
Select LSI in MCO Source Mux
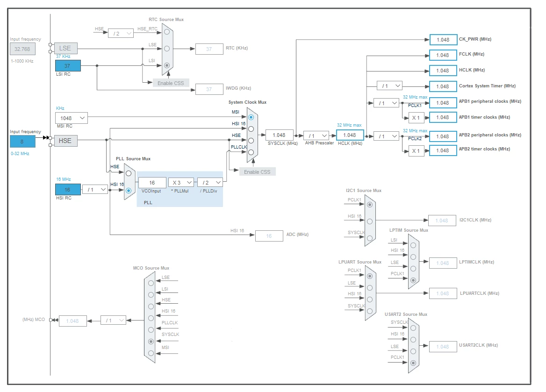click(x=151, y=295)
